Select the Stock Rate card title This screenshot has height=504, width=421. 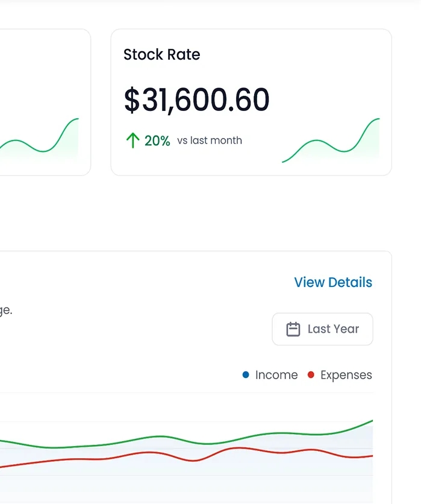pos(162,54)
